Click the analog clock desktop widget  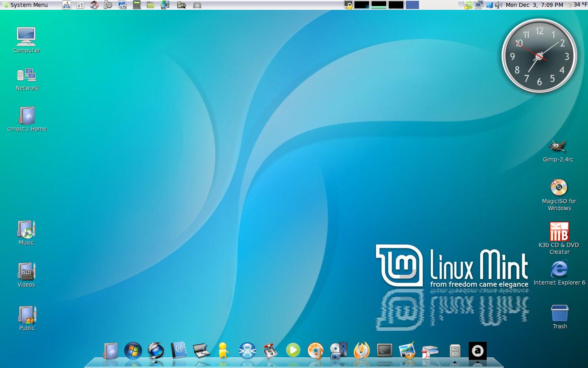pos(539,56)
